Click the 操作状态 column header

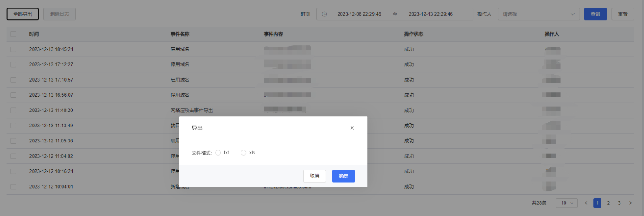pos(414,34)
